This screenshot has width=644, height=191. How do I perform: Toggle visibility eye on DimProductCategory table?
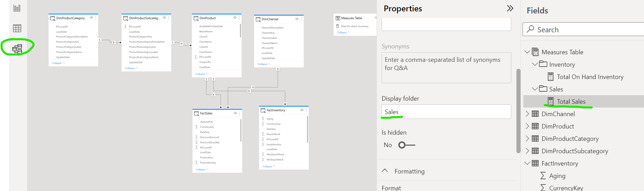[91, 18]
